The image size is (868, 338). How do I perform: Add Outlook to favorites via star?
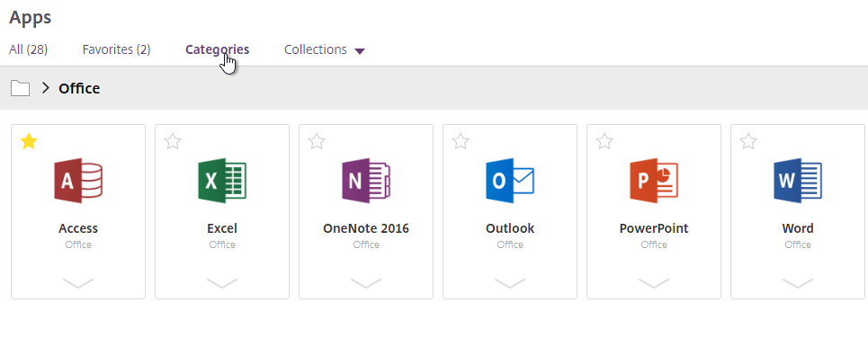(x=461, y=142)
